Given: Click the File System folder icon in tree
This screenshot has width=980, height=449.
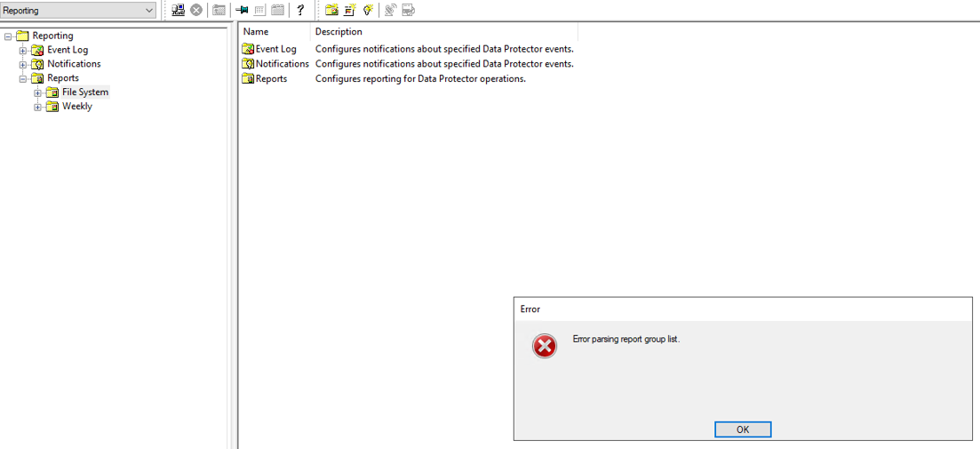Looking at the screenshot, I should pyautogui.click(x=52, y=92).
